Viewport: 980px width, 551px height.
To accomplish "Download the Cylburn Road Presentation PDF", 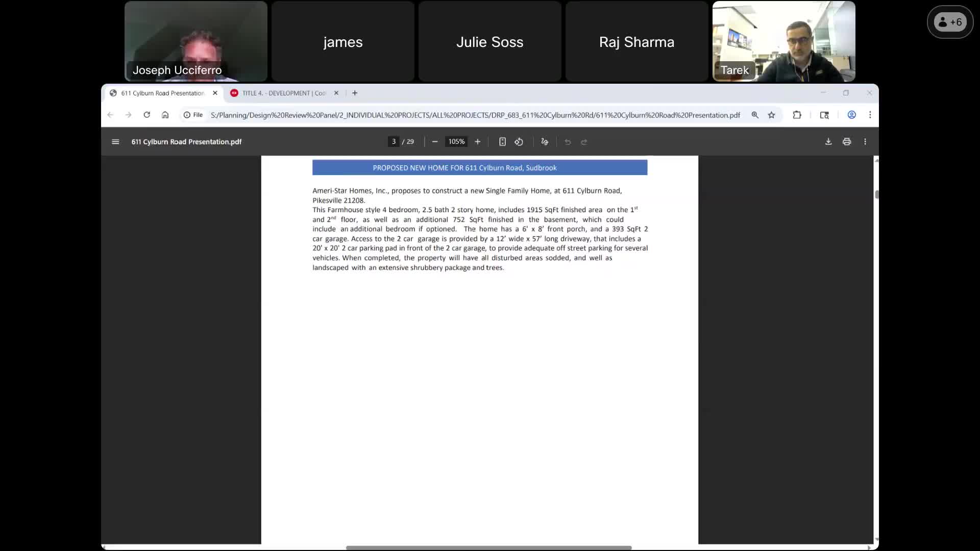I will click(x=828, y=142).
